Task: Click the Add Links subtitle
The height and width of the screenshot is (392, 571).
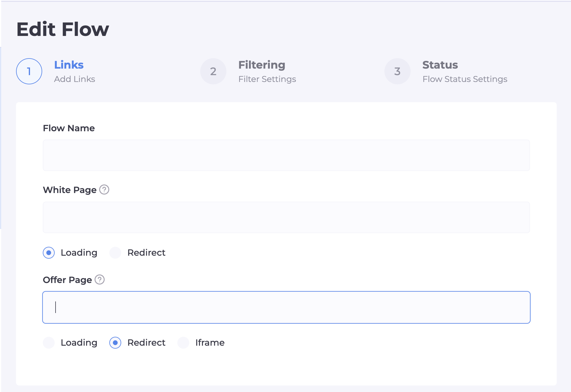Action: point(75,79)
